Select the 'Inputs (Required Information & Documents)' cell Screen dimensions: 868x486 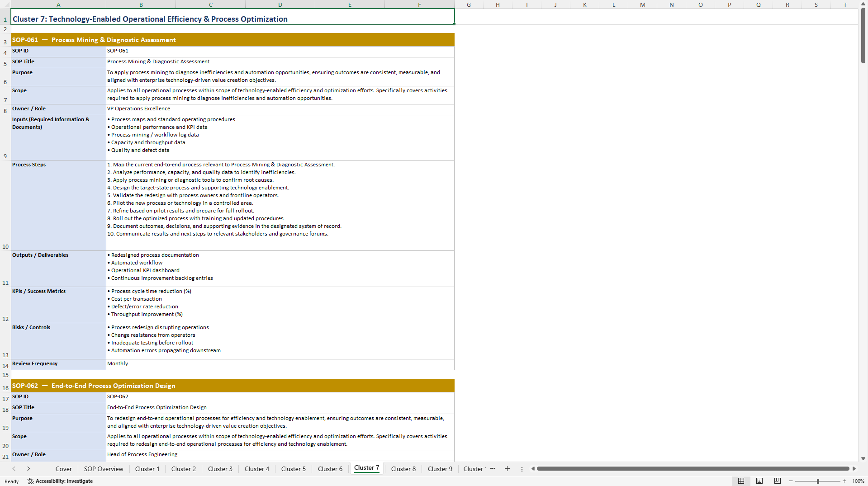58,138
